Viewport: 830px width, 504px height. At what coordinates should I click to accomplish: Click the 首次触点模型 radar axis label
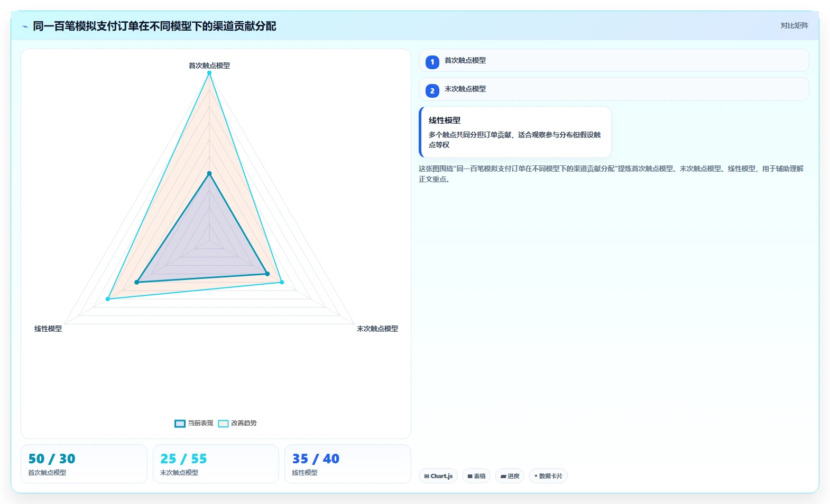pos(209,66)
